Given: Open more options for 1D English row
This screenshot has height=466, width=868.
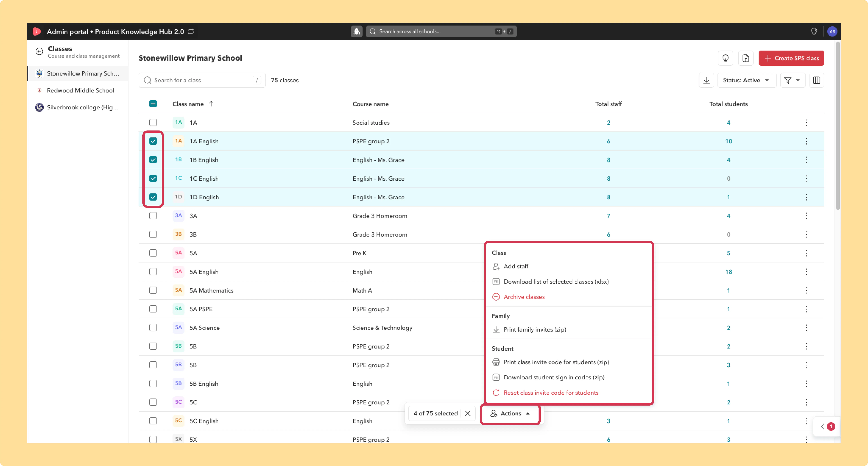Looking at the screenshot, I should [806, 197].
